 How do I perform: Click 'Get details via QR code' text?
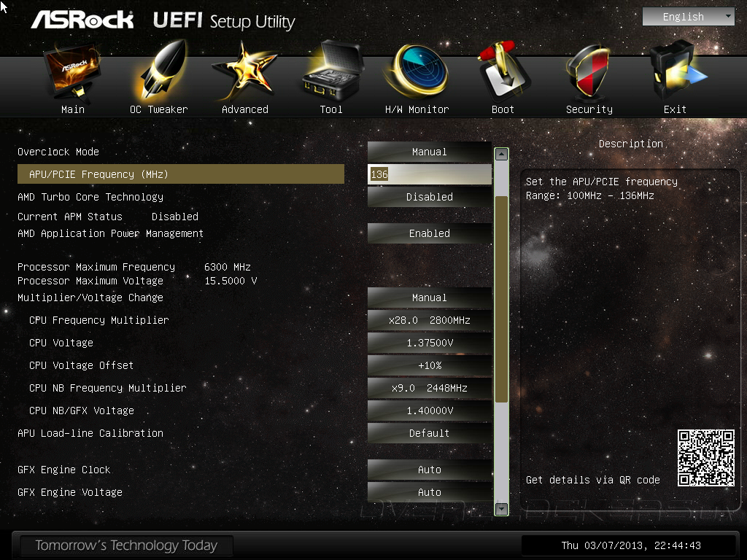[592, 480]
